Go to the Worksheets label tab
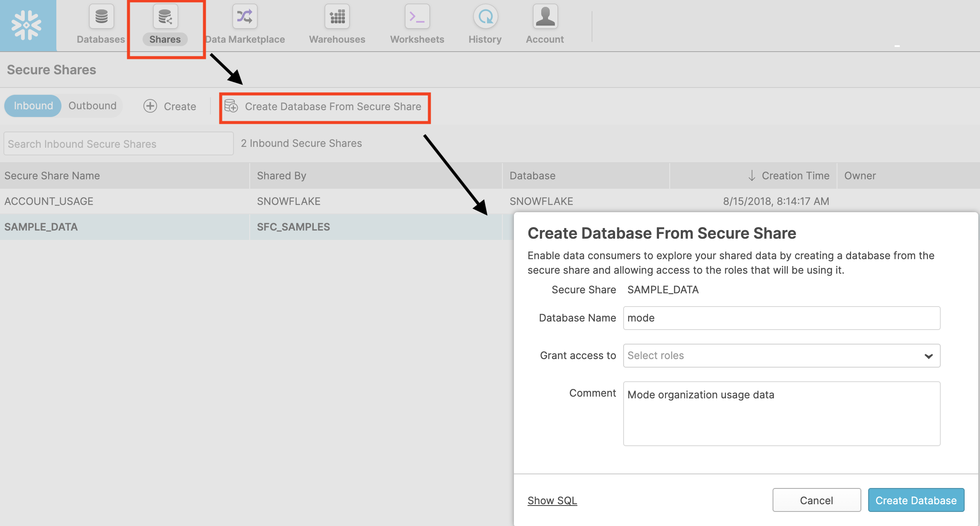This screenshot has height=526, width=980. coord(417,39)
